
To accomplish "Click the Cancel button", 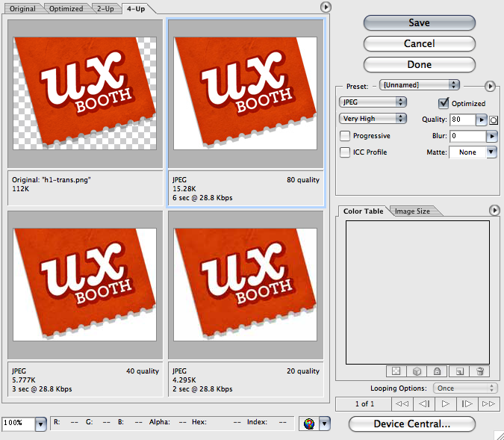I will (x=419, y=43).
